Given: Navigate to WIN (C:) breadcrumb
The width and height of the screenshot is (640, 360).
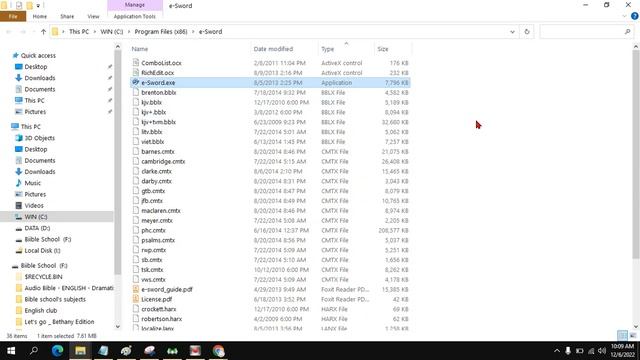Looking at the screenshot, I should [x=111, y=32].
